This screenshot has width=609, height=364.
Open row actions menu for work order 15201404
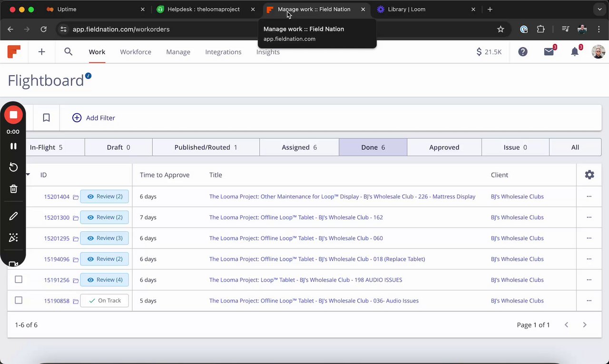tap(589, 197)
